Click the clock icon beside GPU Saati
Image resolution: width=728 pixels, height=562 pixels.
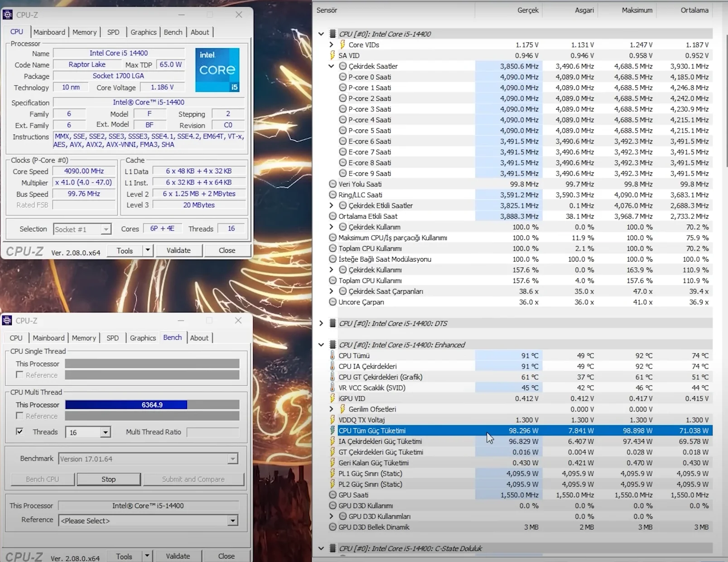[333, 495]
